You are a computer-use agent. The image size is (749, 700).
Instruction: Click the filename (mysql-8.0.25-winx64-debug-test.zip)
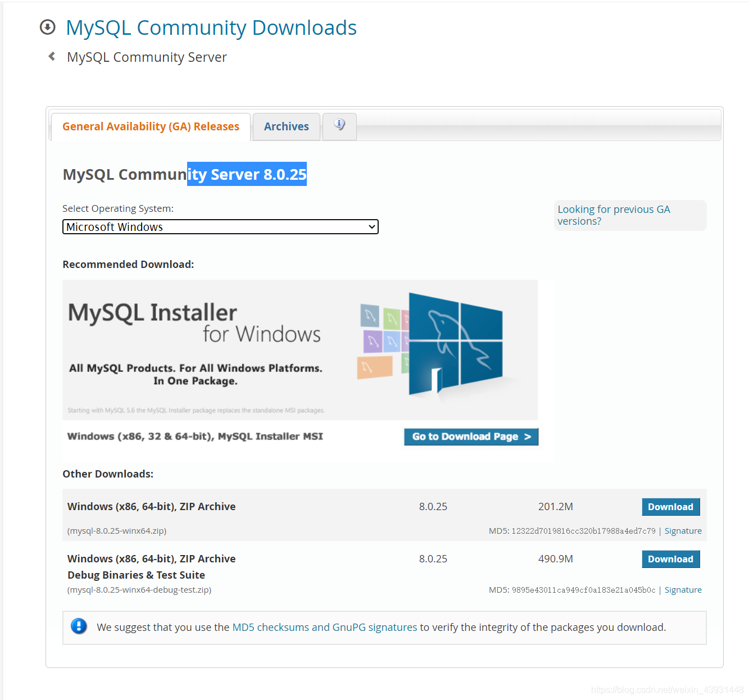(x=139, y=590)
